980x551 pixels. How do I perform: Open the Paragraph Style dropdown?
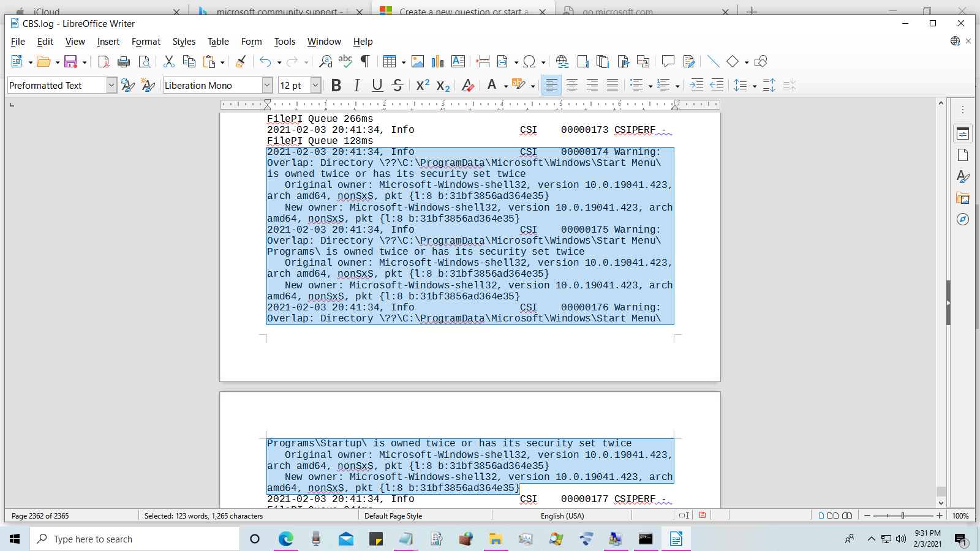[x=111, y=86]
